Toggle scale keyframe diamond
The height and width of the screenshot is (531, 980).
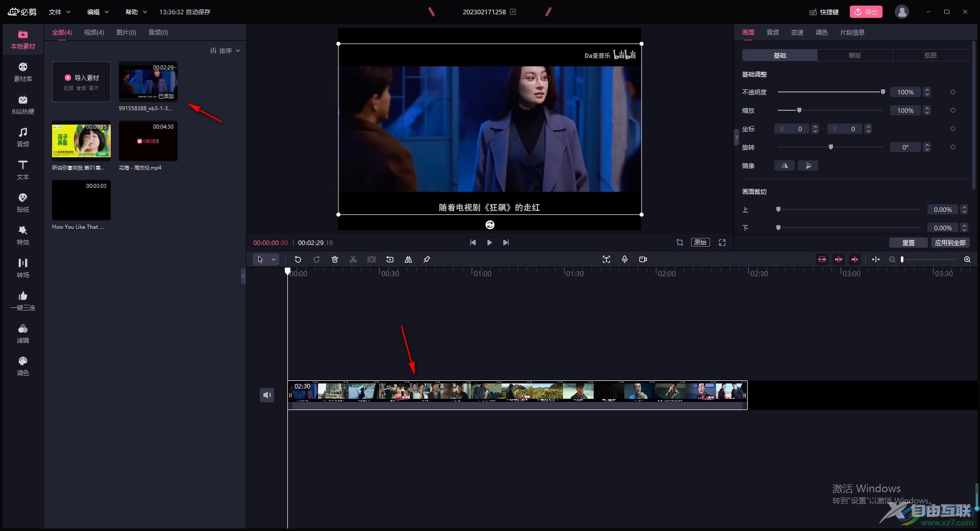coord(953,110)
